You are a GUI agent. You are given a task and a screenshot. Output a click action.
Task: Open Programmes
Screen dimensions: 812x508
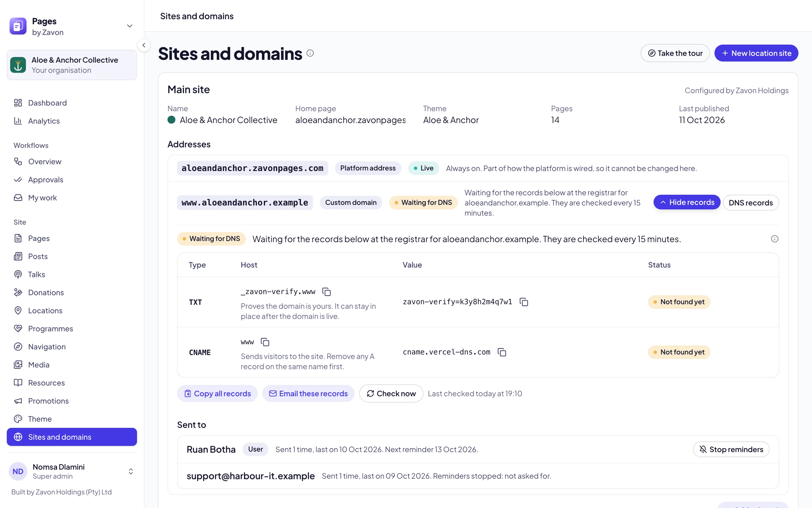[x=72, y=329]
